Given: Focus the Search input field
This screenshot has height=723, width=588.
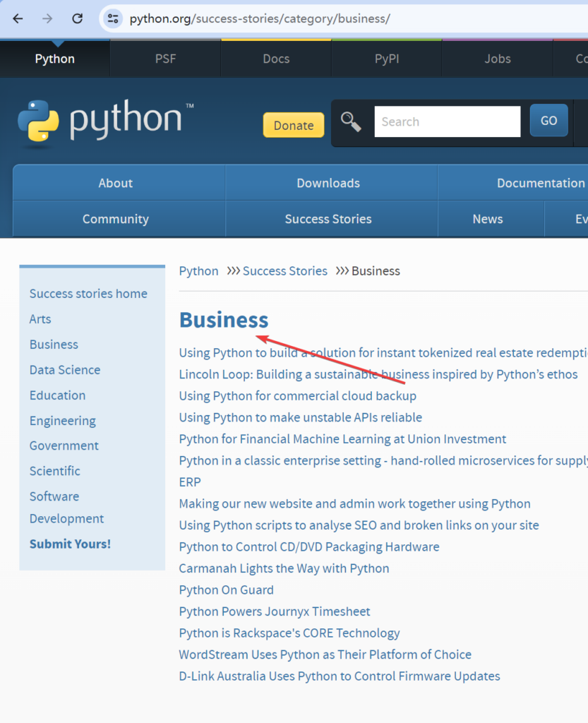Looking at the screenshot, I should [x=447, y=121].
